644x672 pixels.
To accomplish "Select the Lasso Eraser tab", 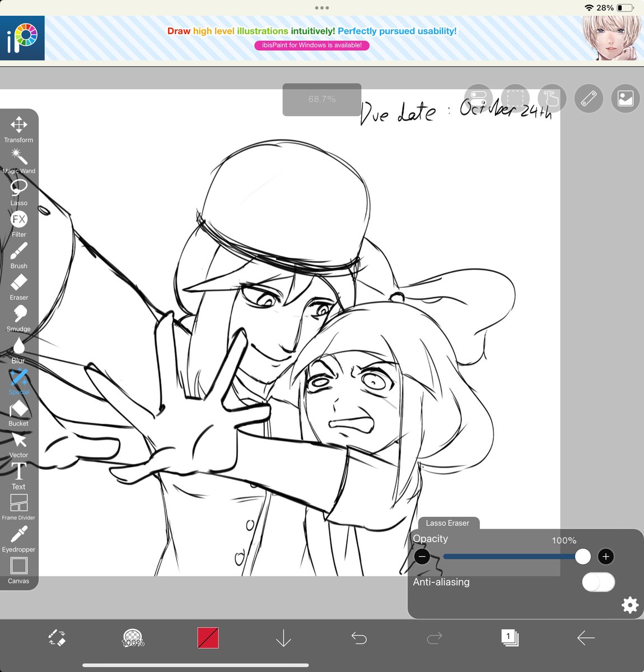I will coord(447,523).
